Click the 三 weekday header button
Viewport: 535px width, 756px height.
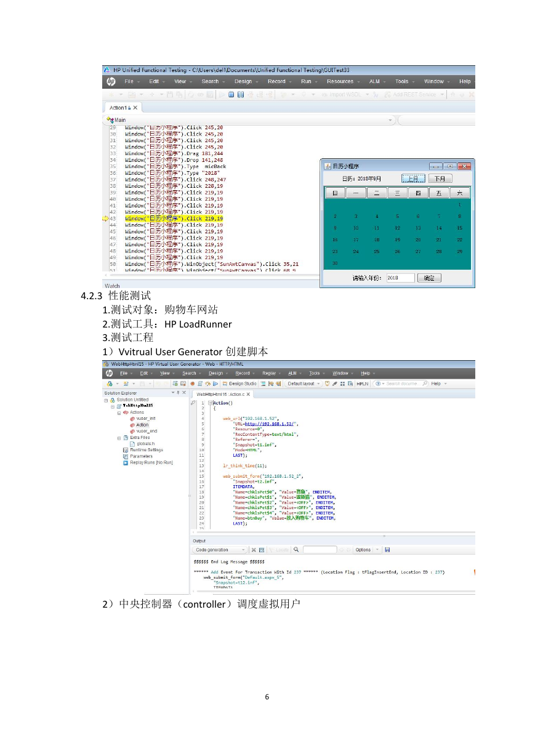click(x=398, y=193)
